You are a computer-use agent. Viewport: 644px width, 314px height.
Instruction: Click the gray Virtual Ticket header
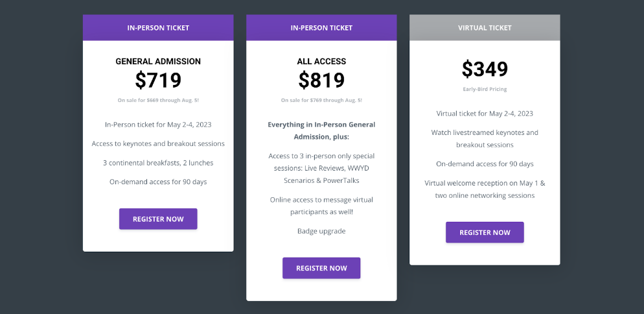(485, 28)
